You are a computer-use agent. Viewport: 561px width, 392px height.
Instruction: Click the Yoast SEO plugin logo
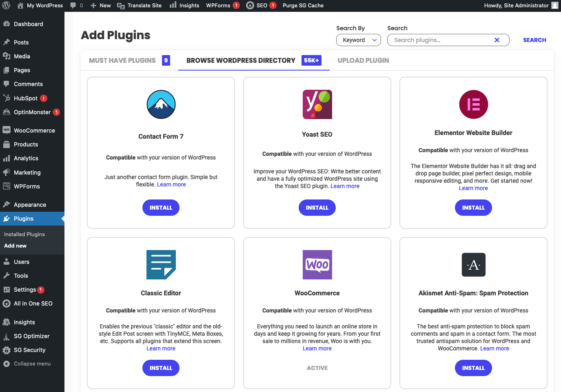(317, 104)
